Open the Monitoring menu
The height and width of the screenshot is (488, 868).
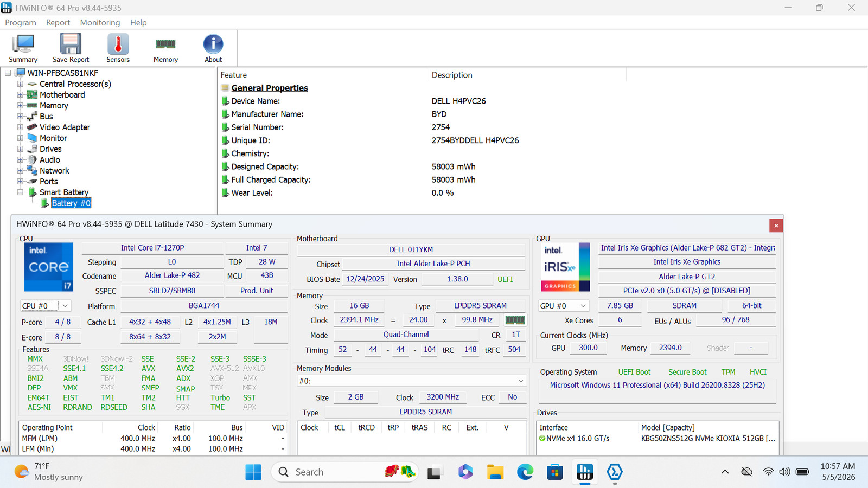pos(100,22)
